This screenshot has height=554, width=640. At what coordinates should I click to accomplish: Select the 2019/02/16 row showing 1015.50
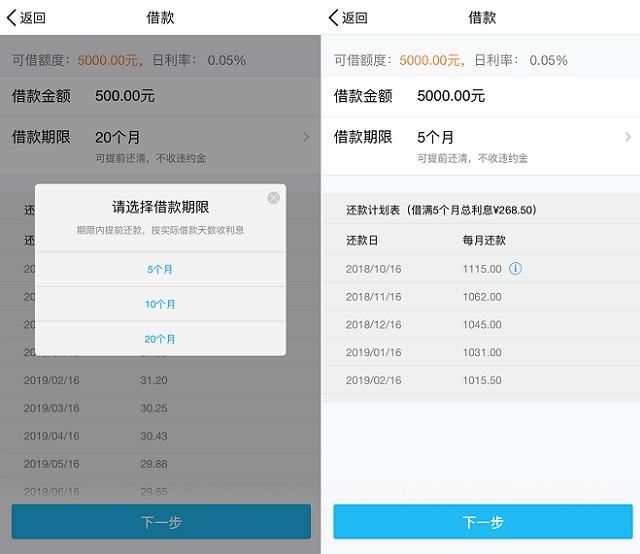click(480, 381)
